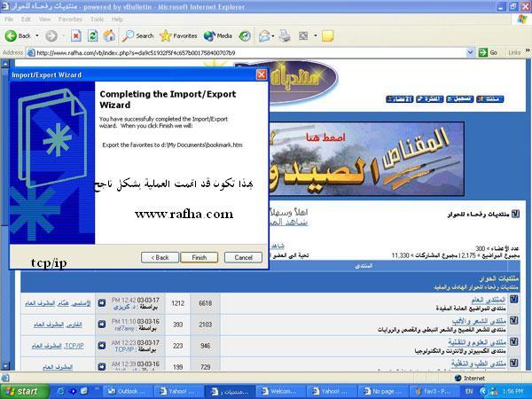Expand the Back button history dropdown arrow
Image resolution: width=532 pixels, height=399 pixels.
(x=37, y=35)
